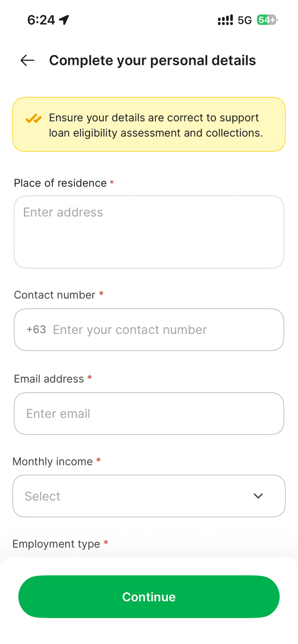The height and width of the screenshot is (644, 298).
Task: Tap the Employment type label
Action: [x=56, y=544]
